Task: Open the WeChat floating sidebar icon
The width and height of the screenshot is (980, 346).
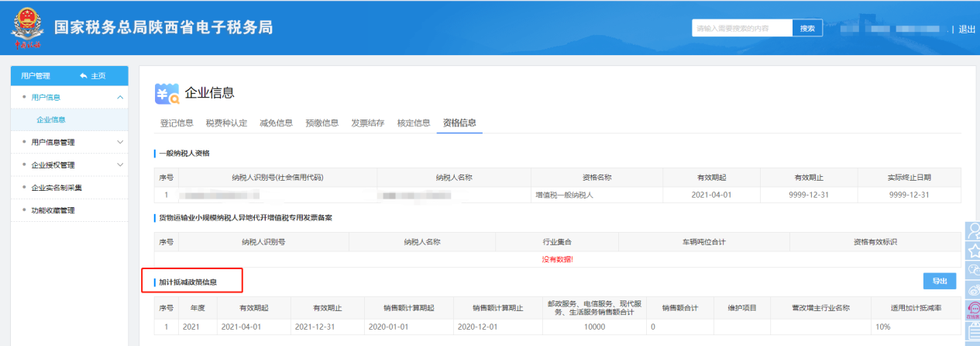Action: tap(972, 271)
